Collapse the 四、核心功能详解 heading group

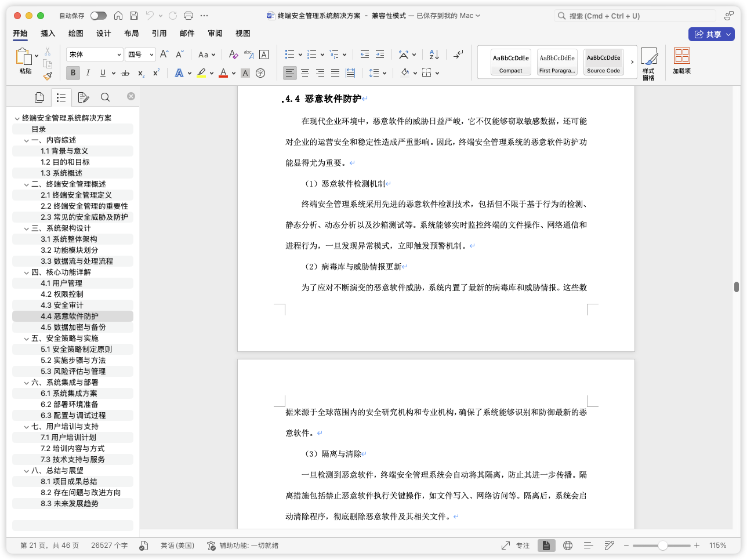27,272
